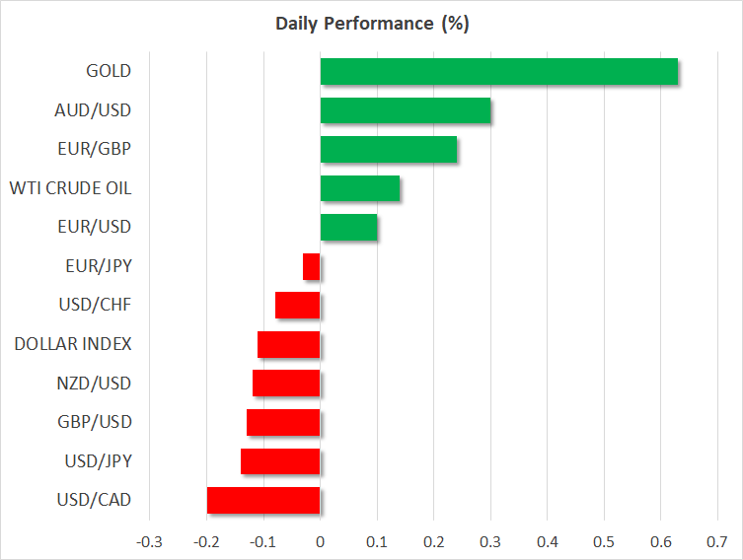Click the -0.3 axis tick label
The width and height of the screenshot is (743, 560).
tap(148, 541)
